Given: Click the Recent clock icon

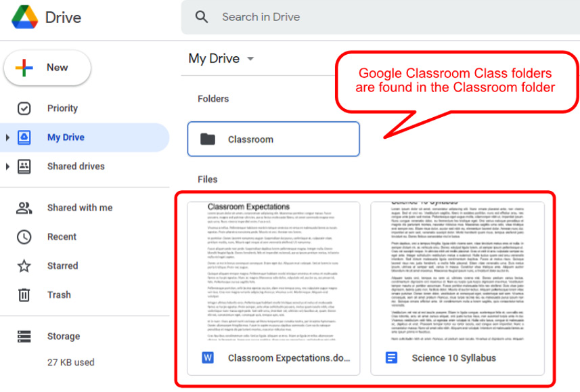Looking at the screenshot, I should 24,237.
